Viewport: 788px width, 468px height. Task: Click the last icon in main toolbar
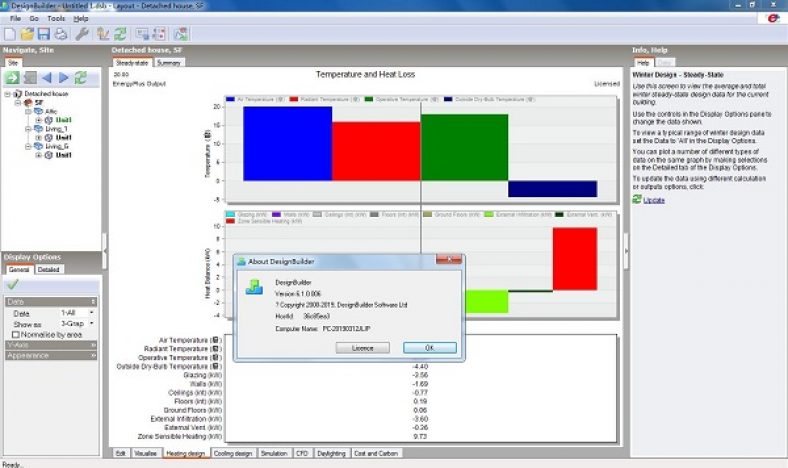click(181, 34)
